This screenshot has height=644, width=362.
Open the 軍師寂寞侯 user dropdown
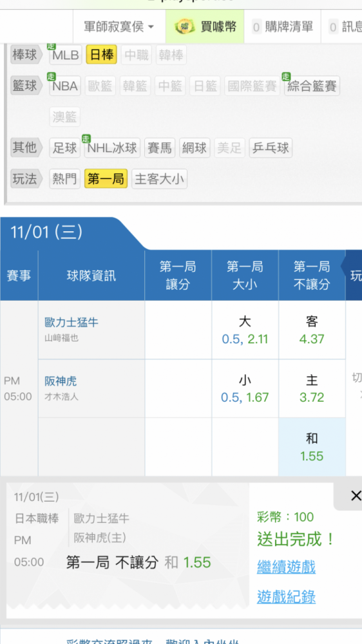(119, 26)
